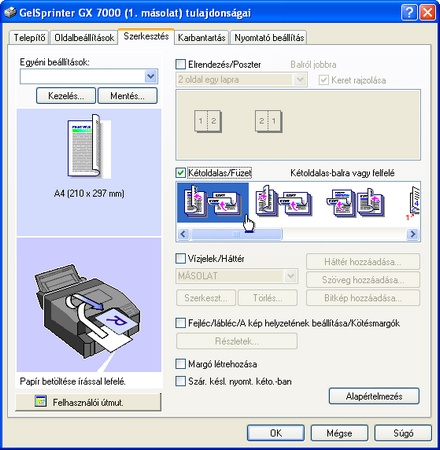Select the Szerkesztés tab
The width and height of the screenshot is (440, 450).
point(146,36)
